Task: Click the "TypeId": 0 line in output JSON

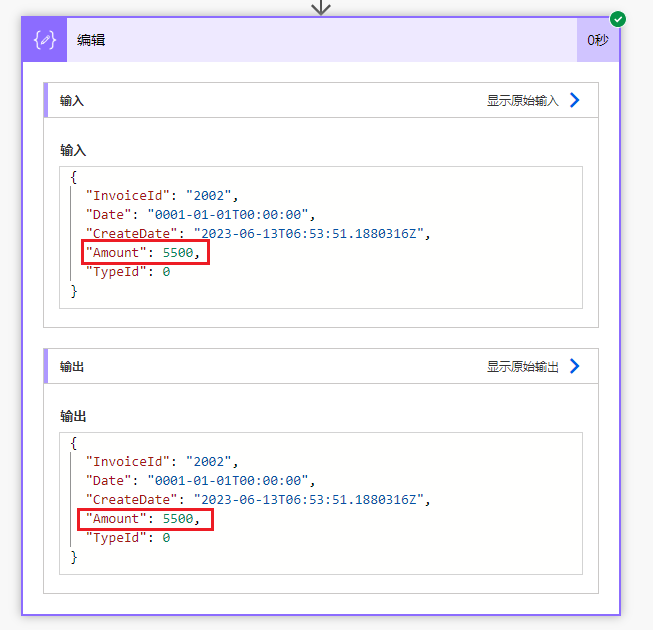Action: [128, 538]
